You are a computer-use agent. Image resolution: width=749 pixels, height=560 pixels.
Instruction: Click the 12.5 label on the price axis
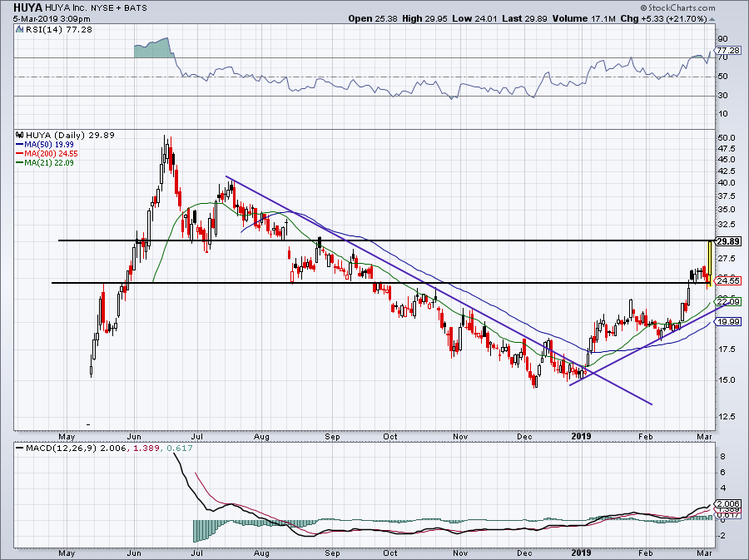point(726,417)
